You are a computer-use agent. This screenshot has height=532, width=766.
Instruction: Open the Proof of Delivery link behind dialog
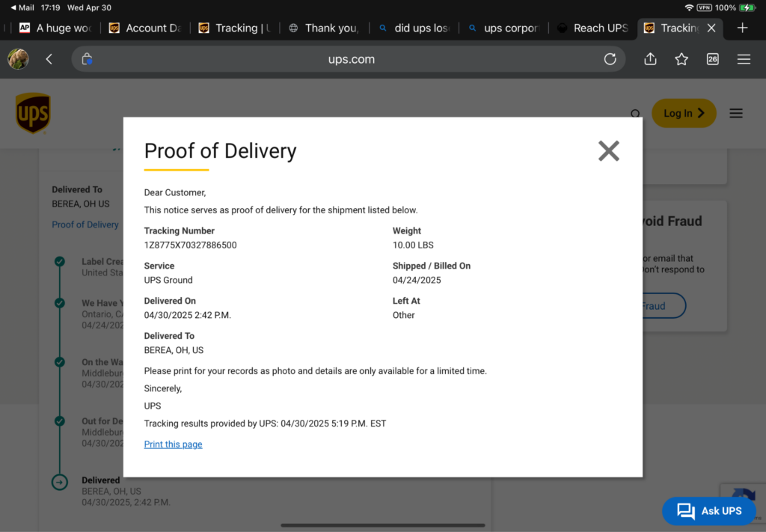(x=85, y=224)
